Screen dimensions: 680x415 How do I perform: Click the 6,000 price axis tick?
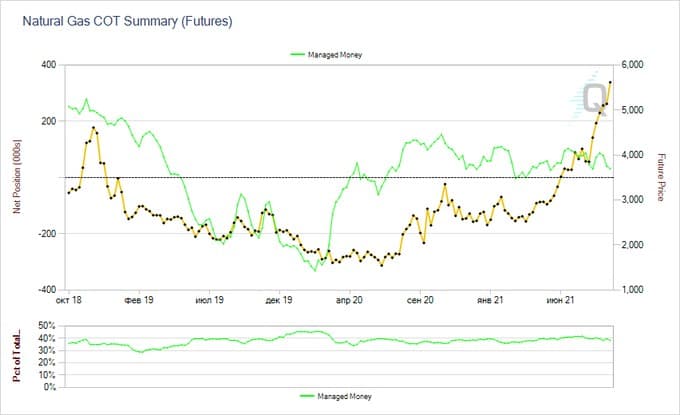(635, 65)
